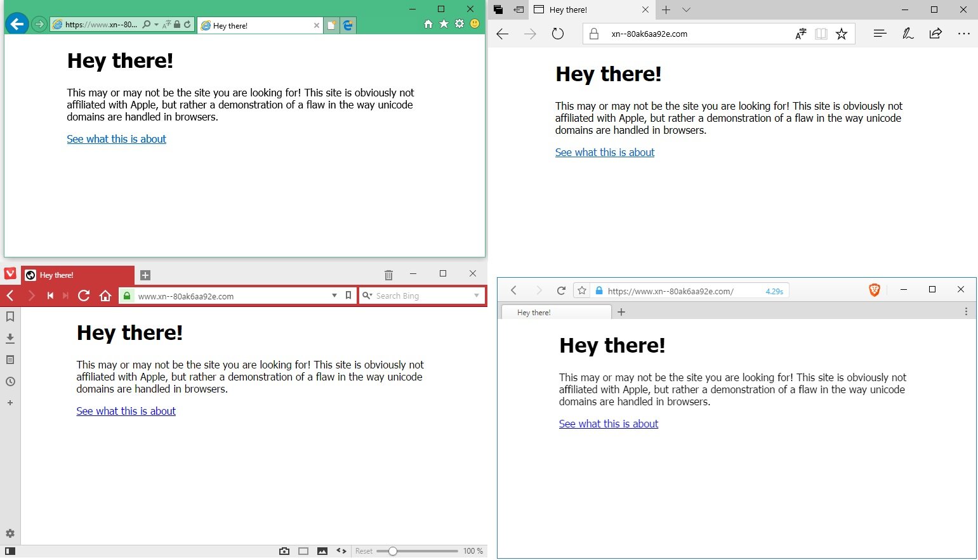978x560 pixels.
Task: Open Internet Explorer favorites star
Action: tap(444, 24)
